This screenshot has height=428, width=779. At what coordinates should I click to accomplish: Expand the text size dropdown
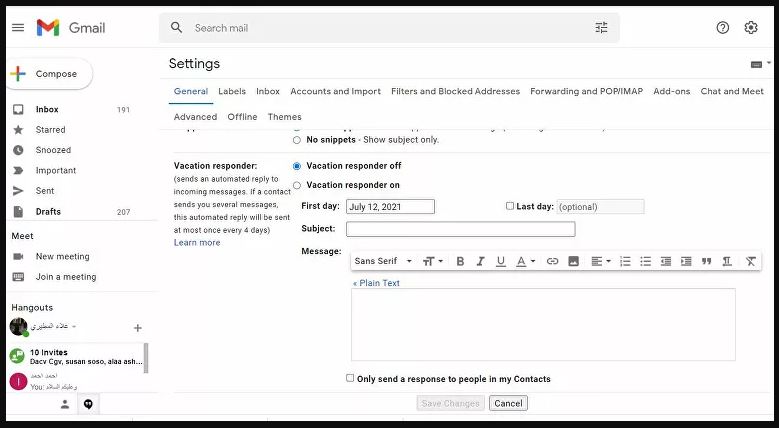pyautogui.click(x=432, y=261)
